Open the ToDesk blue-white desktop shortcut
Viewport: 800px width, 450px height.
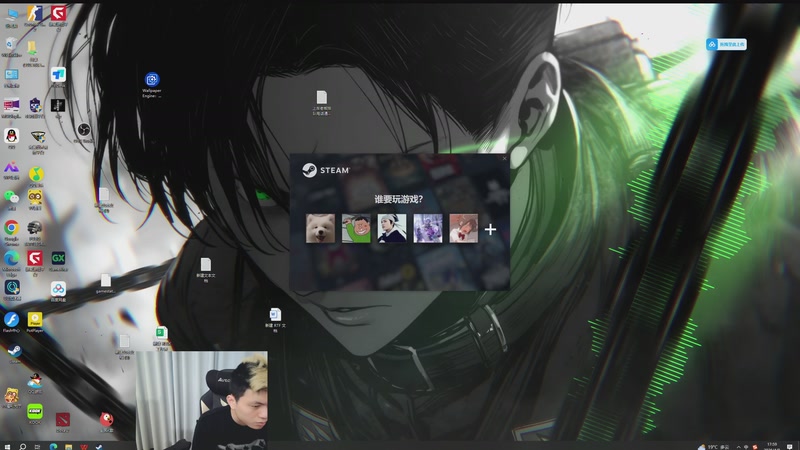pos(58,77)
